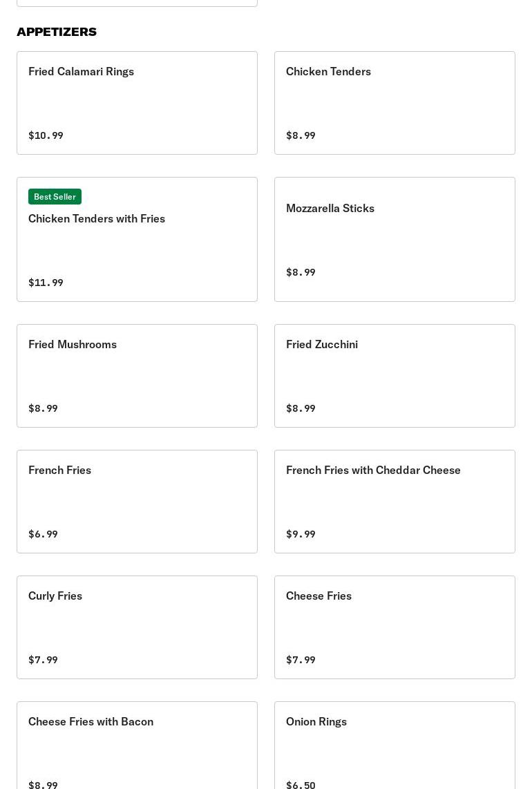Open the Fried Calamari Rings item
This screenshot has width=532, height=789.
pyautogui.click(x=137, y=102)
